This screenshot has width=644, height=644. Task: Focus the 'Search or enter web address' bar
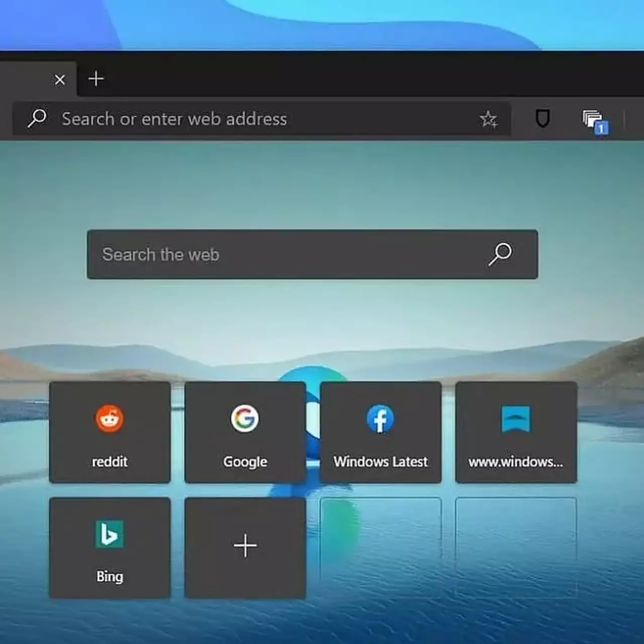(x=262, y=119)
